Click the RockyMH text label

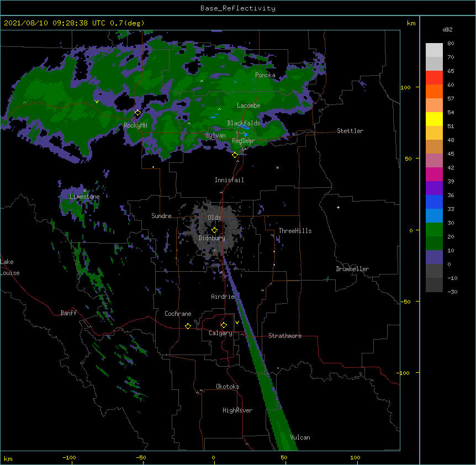coord(135,125)
